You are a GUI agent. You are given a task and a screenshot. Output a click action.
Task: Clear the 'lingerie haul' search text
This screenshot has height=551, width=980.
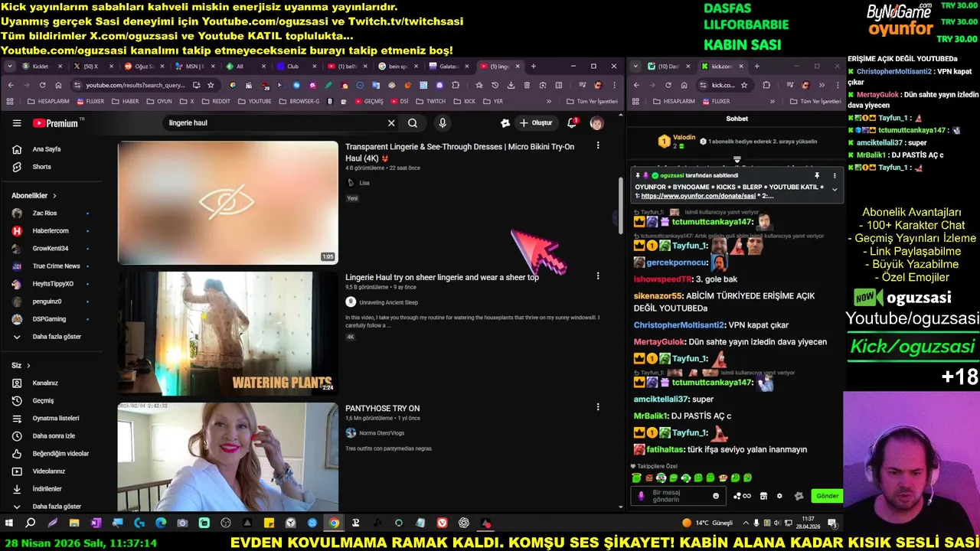pyautogui.click(x=391, y=122)
